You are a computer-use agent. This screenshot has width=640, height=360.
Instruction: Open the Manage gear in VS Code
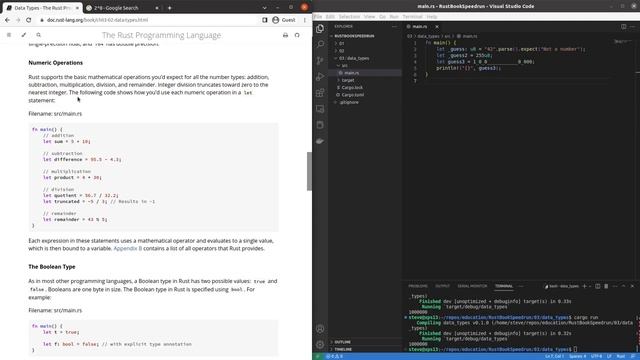[x=320, y=344]
